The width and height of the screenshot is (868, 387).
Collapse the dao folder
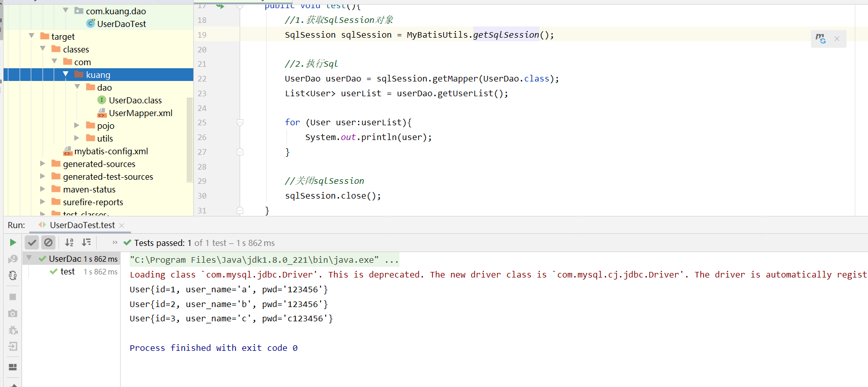(x=77, y=87)
